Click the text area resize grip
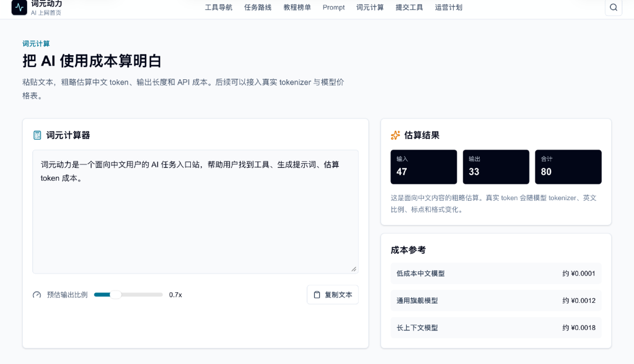This screenshot has height=364, width=634. coord(354,269)
